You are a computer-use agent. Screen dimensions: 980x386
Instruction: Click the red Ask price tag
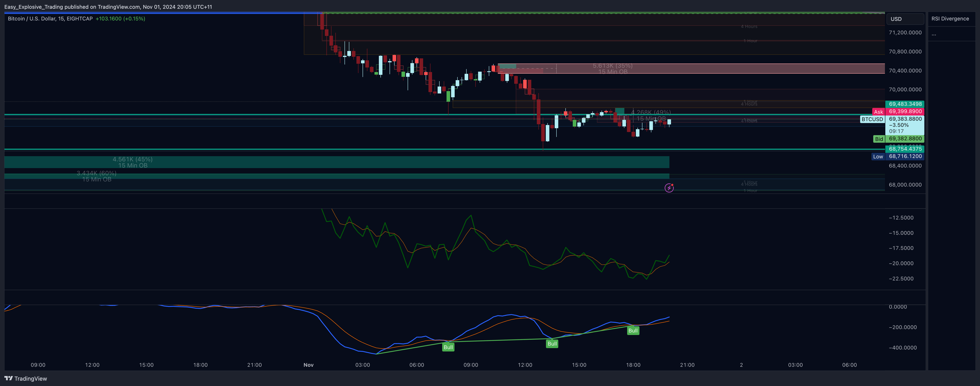pyautogui.click(x=898, y=111)
